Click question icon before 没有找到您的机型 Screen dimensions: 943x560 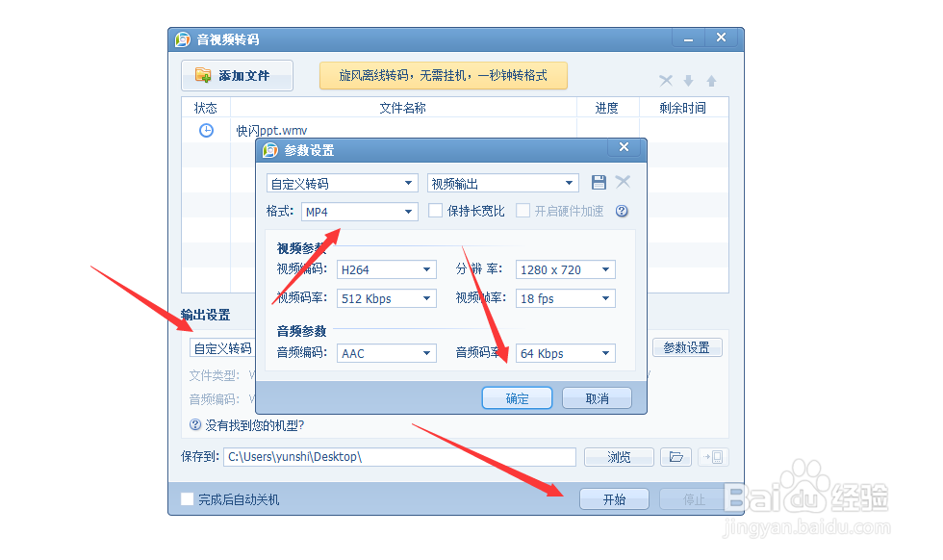194,424
